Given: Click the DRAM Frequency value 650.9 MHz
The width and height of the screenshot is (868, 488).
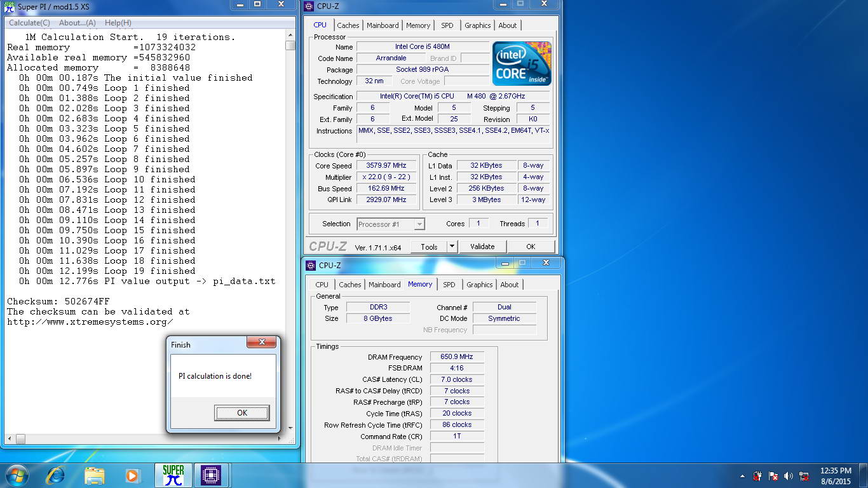Looking at the screenshot, I should coord(457,357).
